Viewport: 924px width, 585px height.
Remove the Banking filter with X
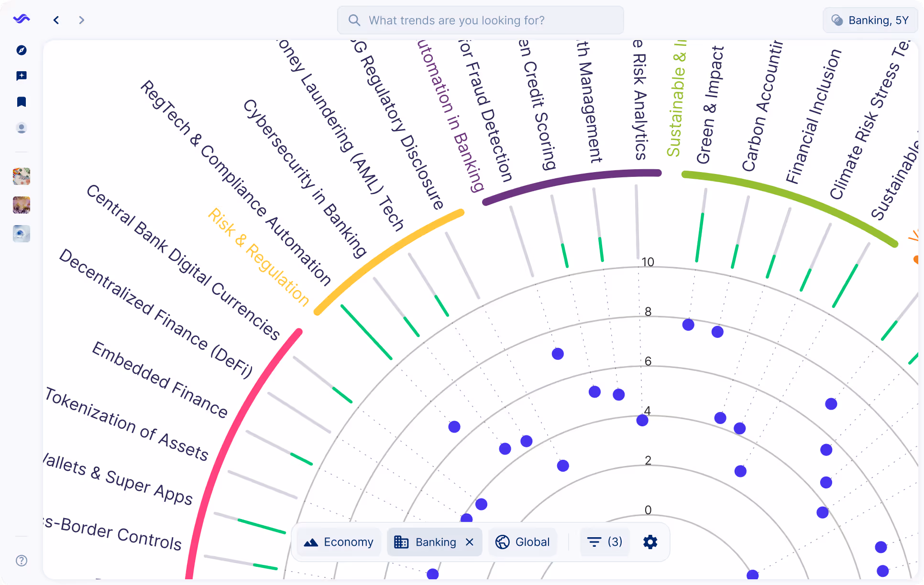[470, 542]
